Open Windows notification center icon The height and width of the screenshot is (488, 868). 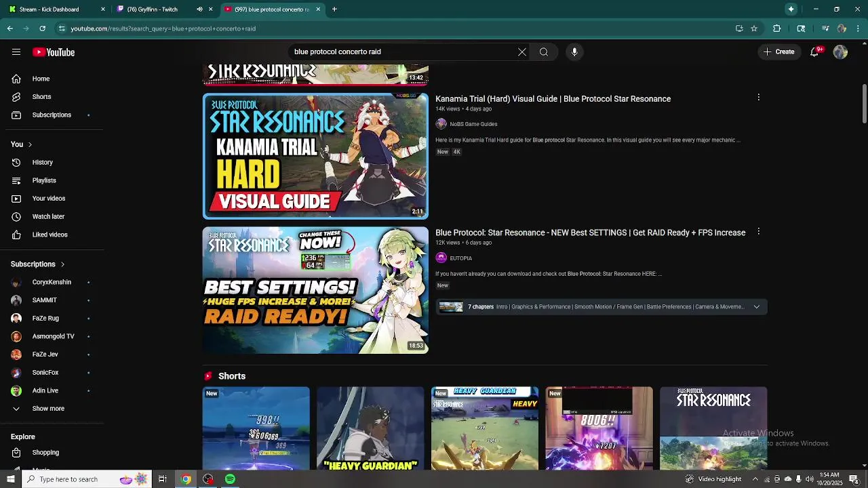pos(854,479)
